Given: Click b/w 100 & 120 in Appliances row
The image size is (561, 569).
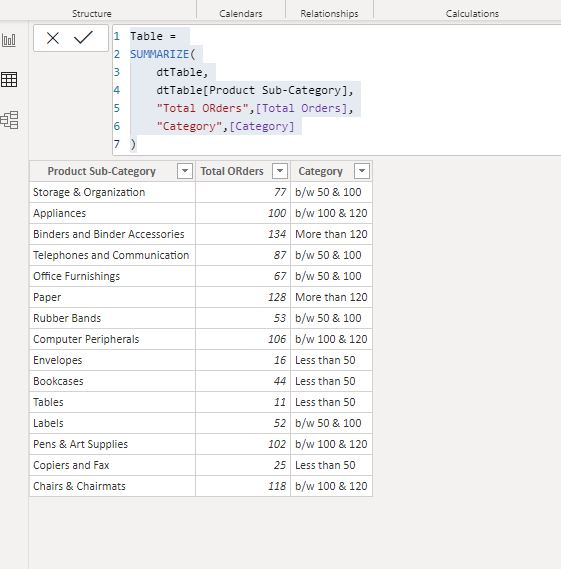Looking at the screenshot, I should (x=331, y=213).
